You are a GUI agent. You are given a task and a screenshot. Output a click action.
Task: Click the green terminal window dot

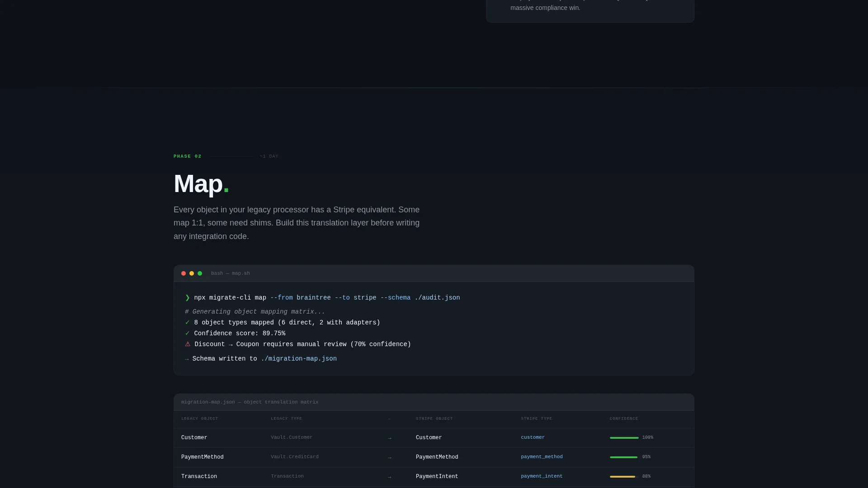(200, 273)
